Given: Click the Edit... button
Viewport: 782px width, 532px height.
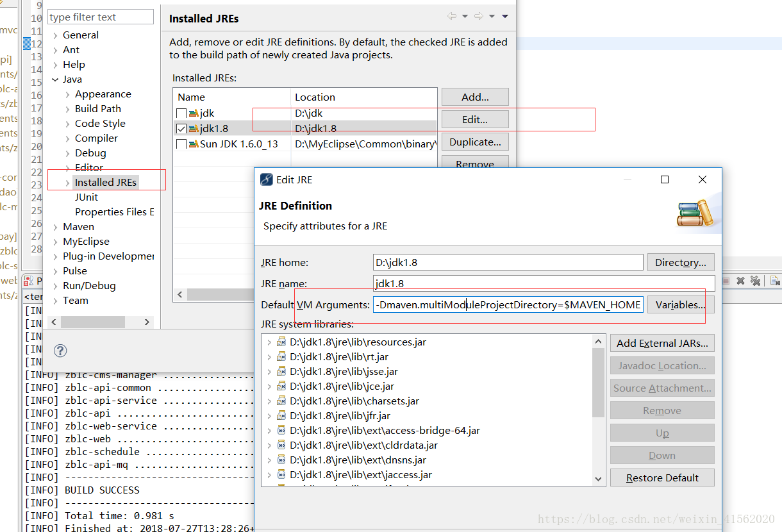Looking at the screenshot, I should pos(475,120).
